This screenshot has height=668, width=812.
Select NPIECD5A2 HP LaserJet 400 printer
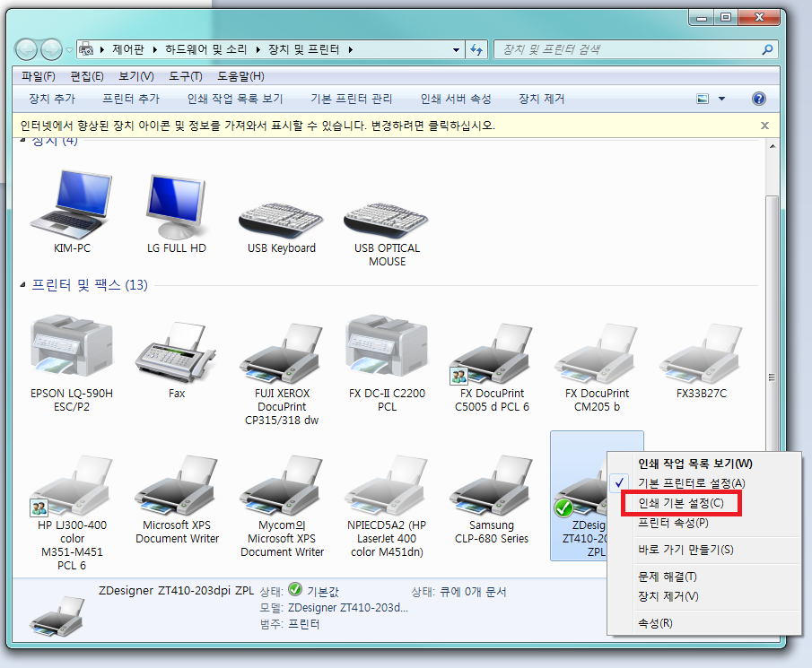tap(387, 485)
